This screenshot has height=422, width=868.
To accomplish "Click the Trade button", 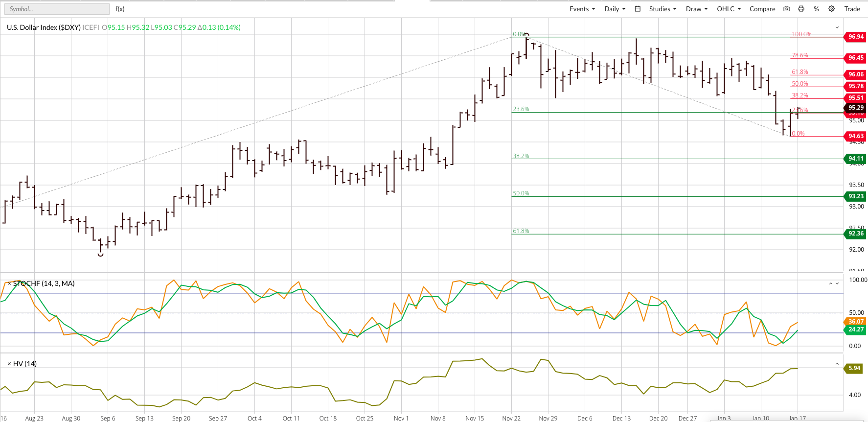I will coord(852,9).
